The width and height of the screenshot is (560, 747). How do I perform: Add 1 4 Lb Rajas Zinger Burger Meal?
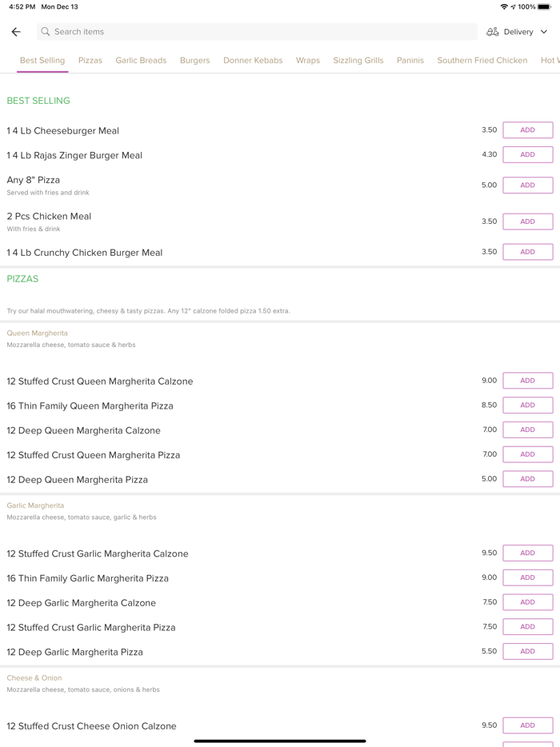tap(527, 155)
